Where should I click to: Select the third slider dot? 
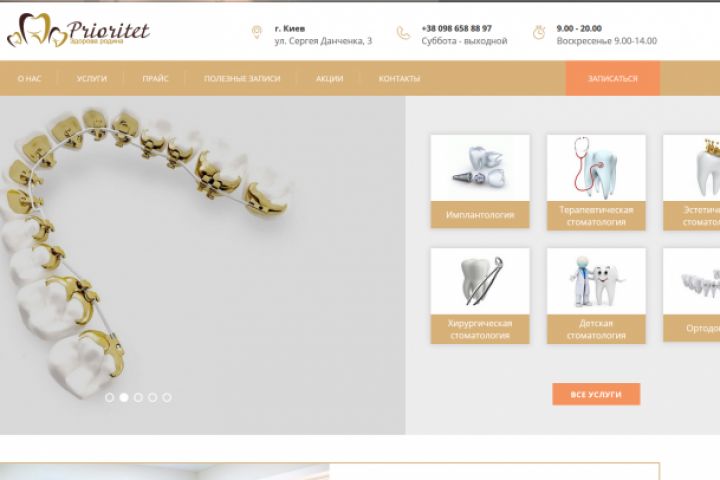tap(138, 397)
